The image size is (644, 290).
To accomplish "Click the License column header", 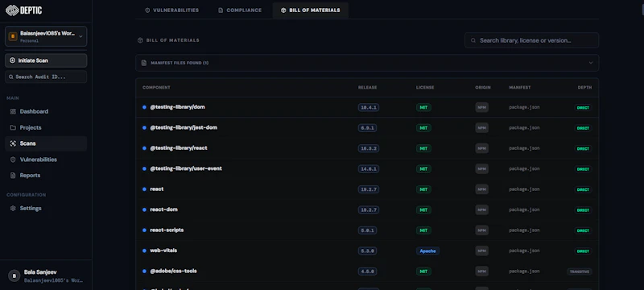I will click(425, 88).
